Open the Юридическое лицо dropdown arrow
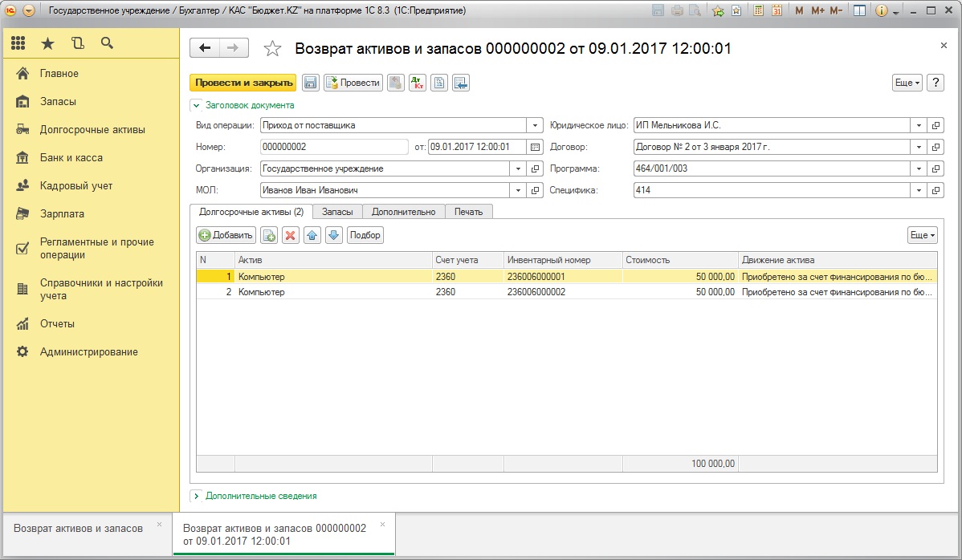 click(x=919, y=126)
